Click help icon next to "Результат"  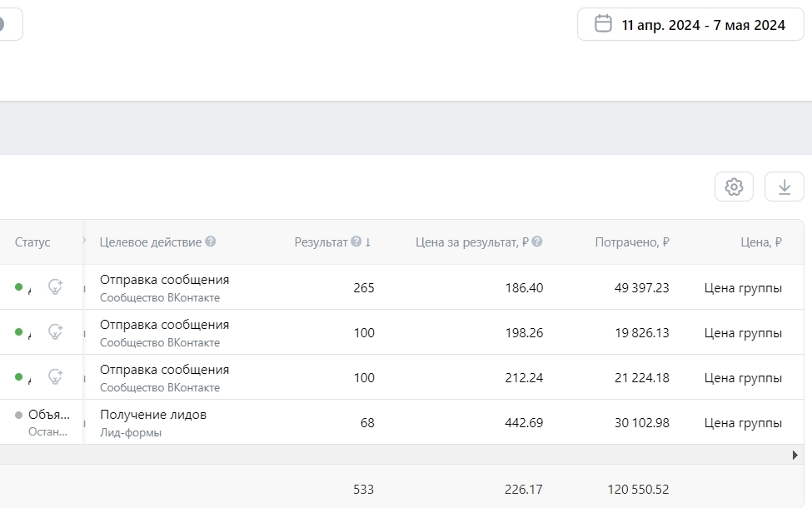(356, 242)
